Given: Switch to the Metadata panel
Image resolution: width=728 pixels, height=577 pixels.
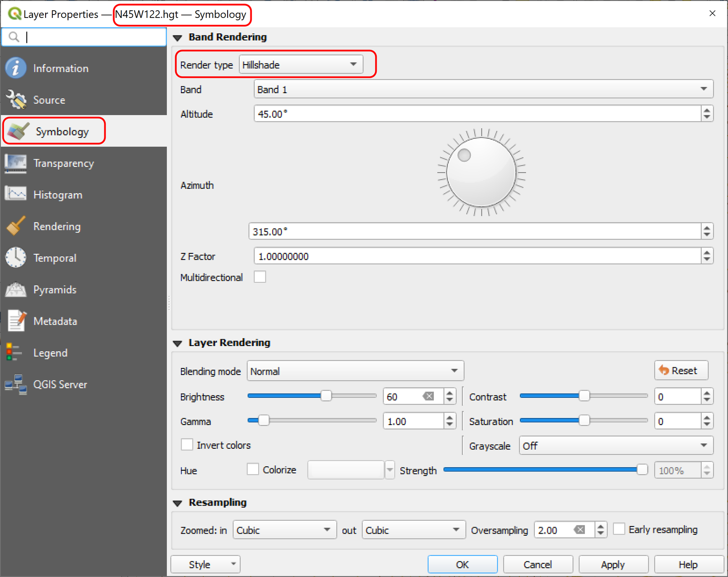Looking at the screenshot, I should 16,321.
